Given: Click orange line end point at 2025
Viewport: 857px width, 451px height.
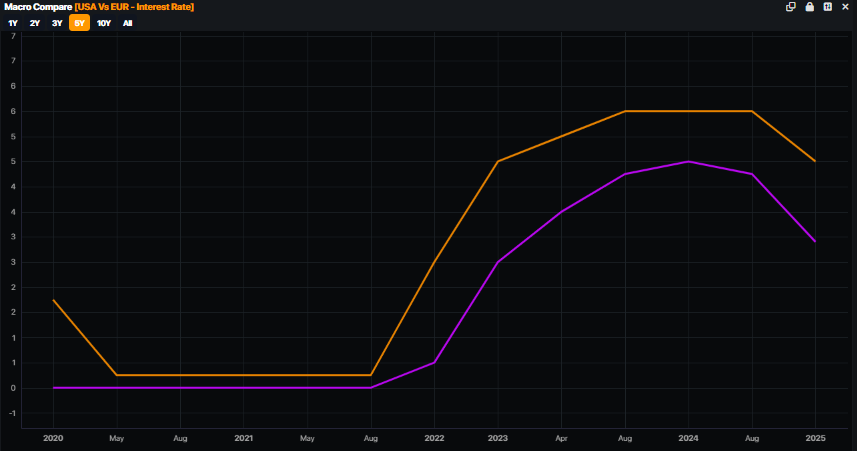Looking at the screenshot, I should (x=815, y=161).
